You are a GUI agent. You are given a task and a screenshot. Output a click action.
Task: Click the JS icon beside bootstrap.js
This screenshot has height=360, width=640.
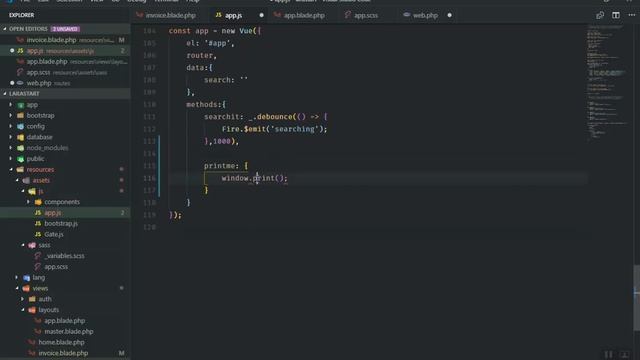pyautogui.click(x=38, y=224)
